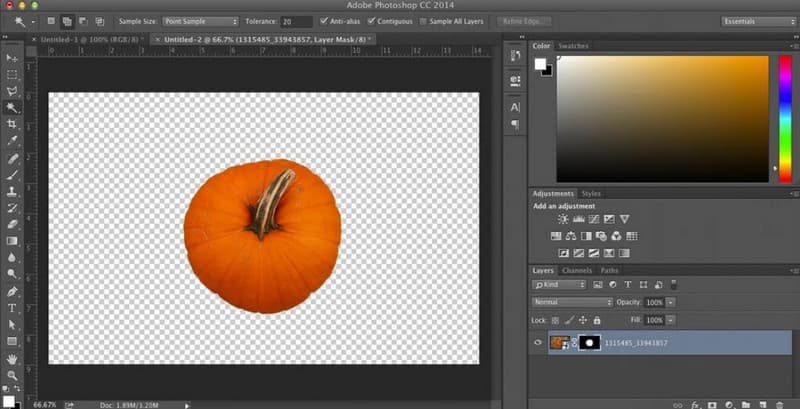Click the Tolerance input field
Image resolution: width=800 pixels, height=409 pixels.
click(296, 20)
